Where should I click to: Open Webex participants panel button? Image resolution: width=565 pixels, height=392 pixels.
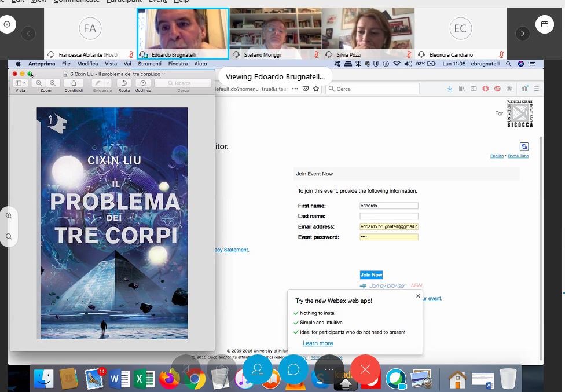point(257,369)
